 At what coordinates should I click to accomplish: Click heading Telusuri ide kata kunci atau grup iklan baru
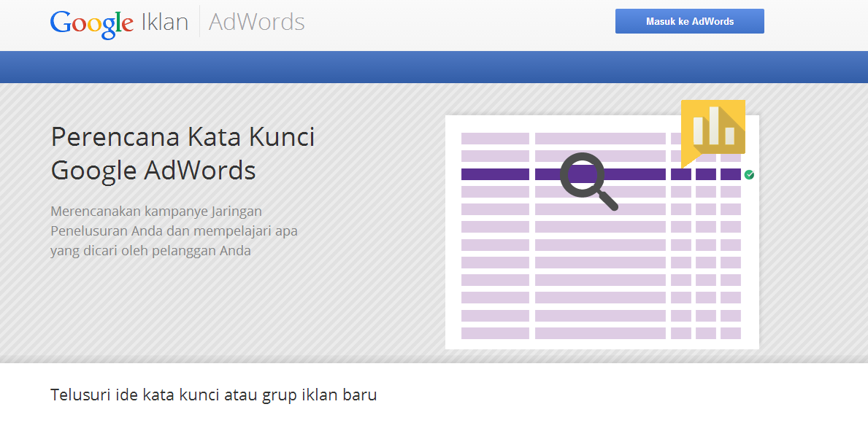[214, 395]
